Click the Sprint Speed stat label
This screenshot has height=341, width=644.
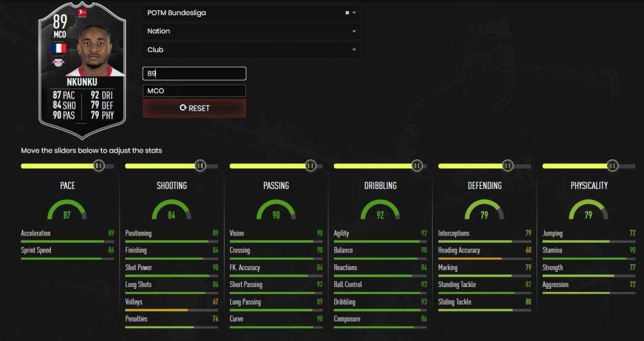(36, 251)
